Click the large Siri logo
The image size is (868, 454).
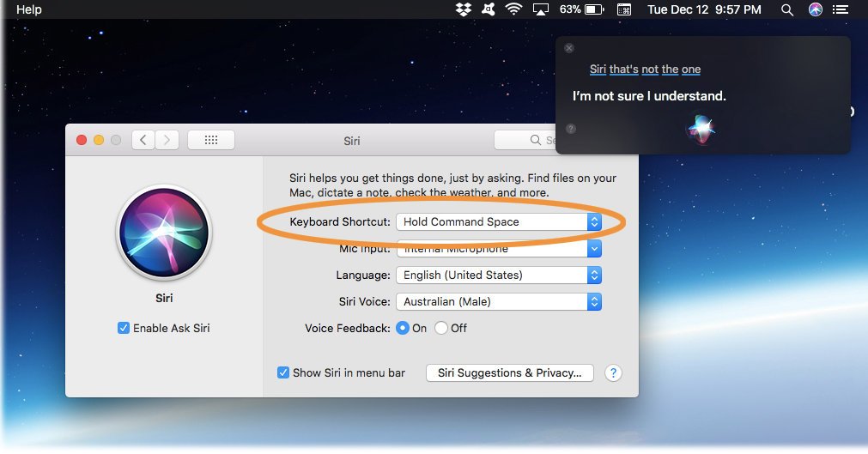[164, 232]
